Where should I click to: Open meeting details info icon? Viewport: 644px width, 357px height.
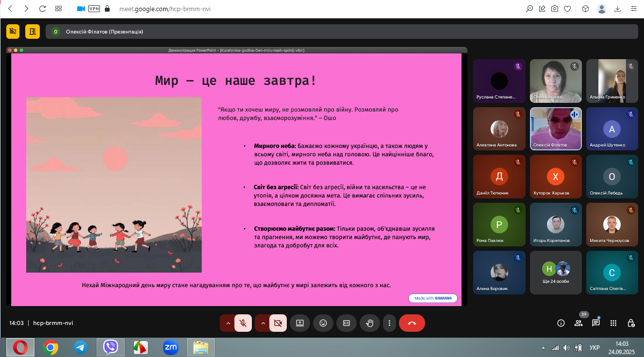(x=561, y=323)
